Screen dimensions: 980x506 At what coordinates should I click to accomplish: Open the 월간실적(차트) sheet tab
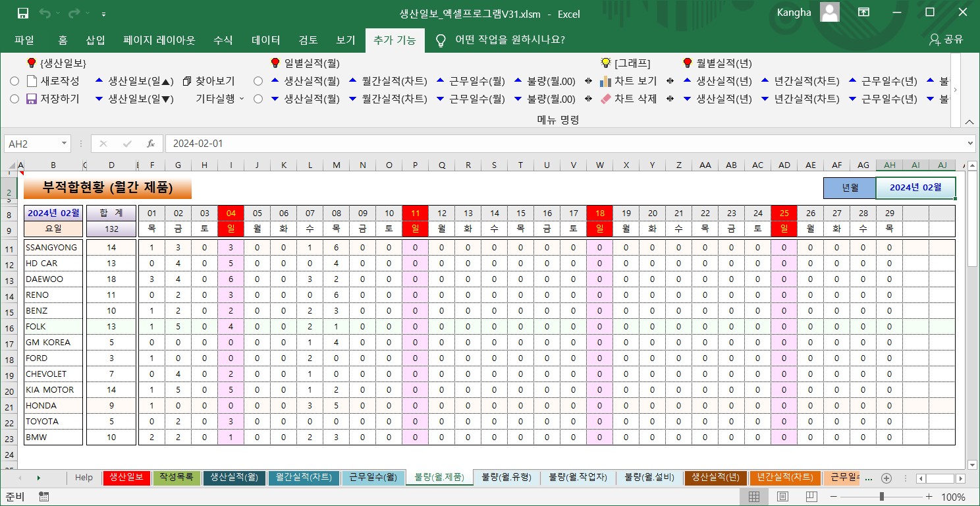point(304,478)
